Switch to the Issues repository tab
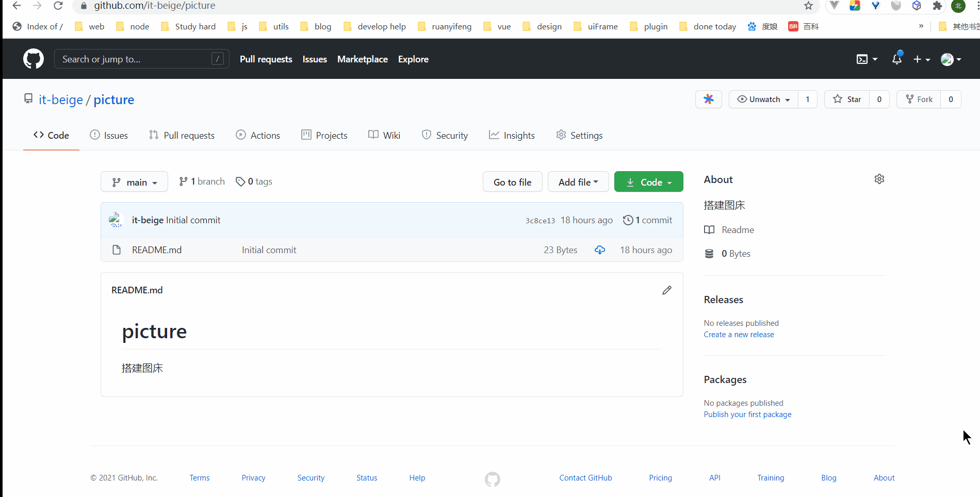980x497 pixels. [109, 135]
